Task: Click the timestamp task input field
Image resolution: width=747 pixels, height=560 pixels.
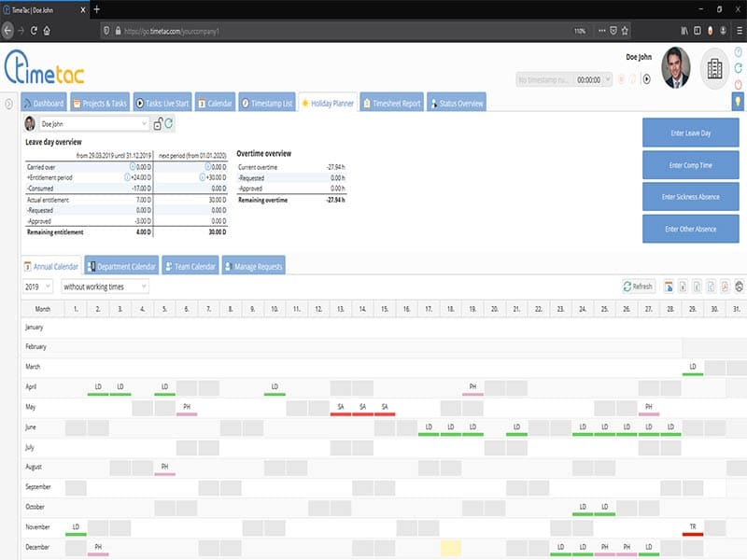Action: pos(543,80)
